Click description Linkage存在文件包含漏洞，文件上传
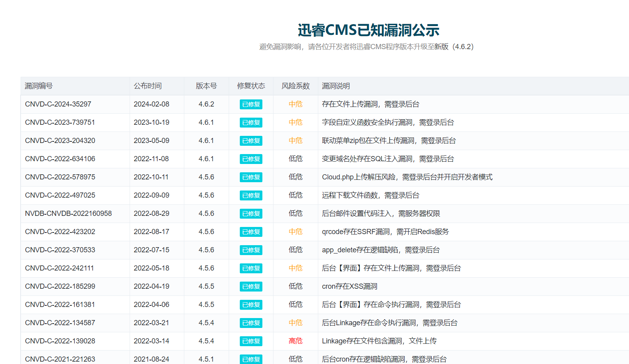629x364 pixels. (379, 341)
